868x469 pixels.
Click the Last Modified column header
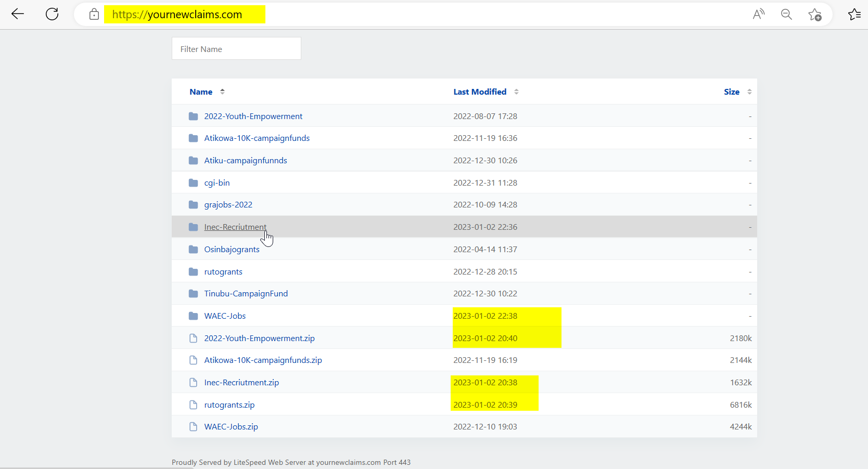480,92
